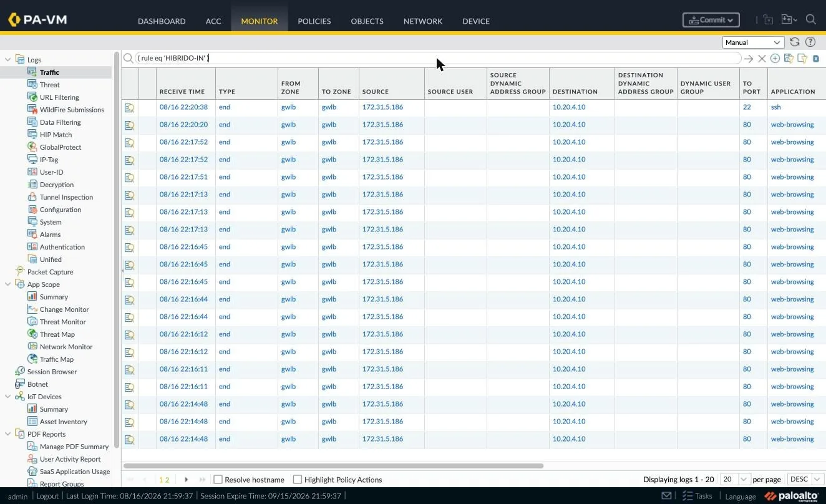
Task: Expand the config save/load dropdown arrow
Action: click(795, 20)
